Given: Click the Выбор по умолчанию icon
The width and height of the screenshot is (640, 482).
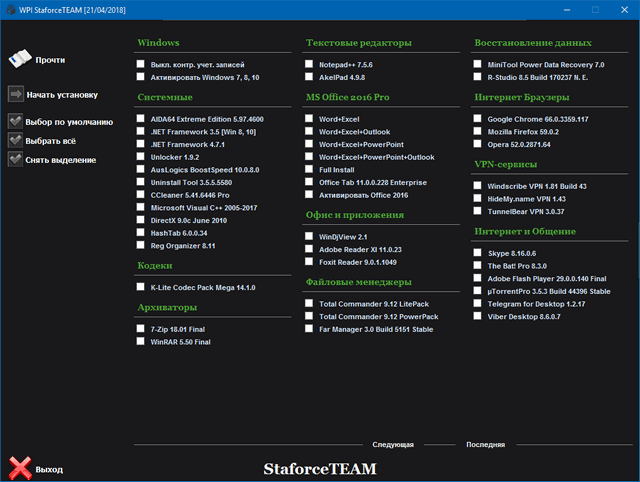Looking at the screenshot, I should (16, 122).
